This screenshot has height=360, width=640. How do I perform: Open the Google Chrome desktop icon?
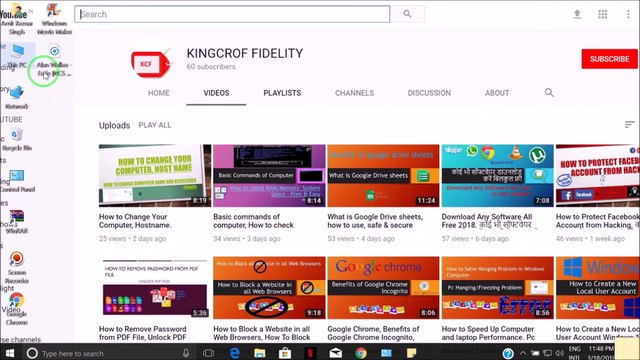17,309
